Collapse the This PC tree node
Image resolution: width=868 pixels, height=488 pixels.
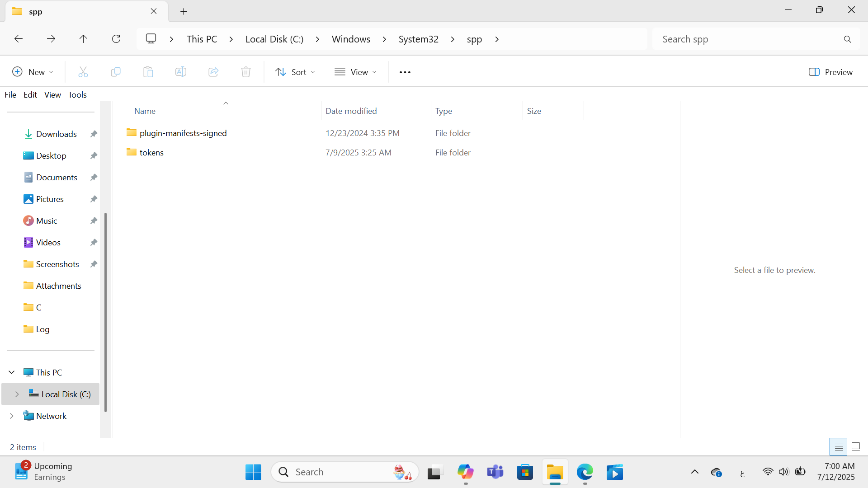tap(12, 372)
